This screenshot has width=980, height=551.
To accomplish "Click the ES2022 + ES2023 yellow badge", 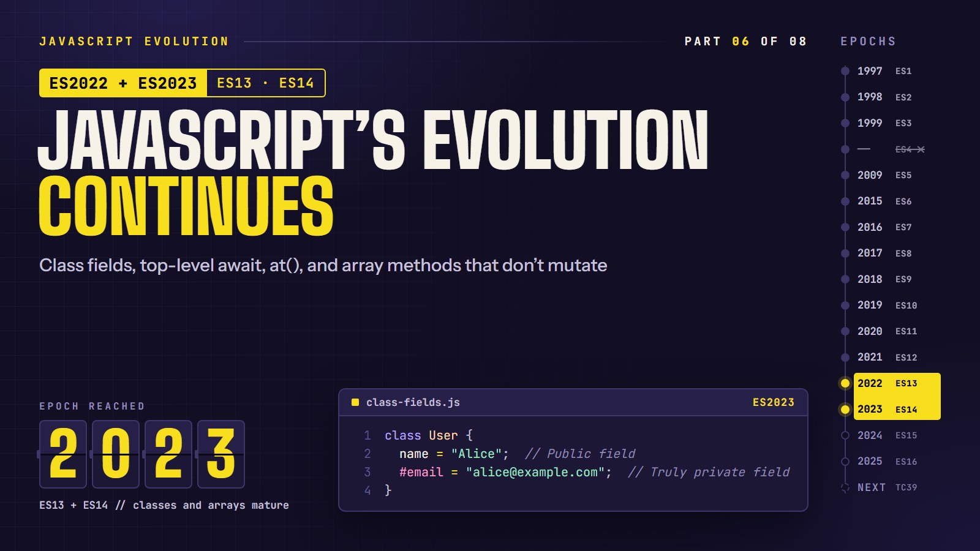I will point(123,83).
